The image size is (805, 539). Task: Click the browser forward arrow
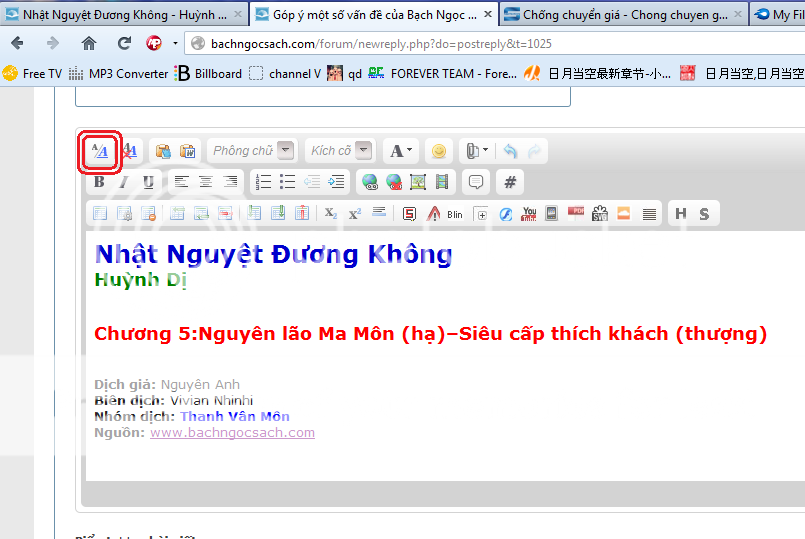[x=52, y=43]
